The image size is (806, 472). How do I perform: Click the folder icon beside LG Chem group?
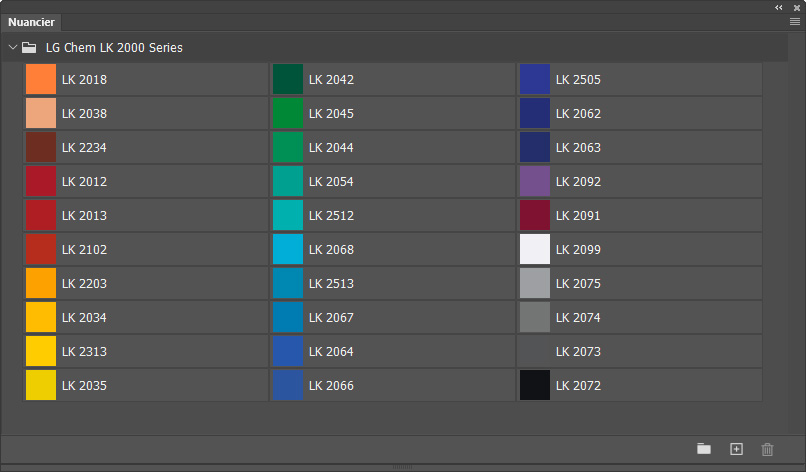tap(29, 48)
